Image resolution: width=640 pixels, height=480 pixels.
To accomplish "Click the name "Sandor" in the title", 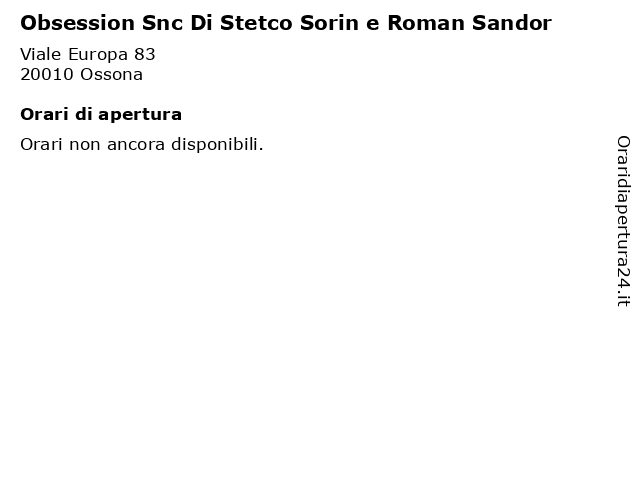I will (512, 23).
